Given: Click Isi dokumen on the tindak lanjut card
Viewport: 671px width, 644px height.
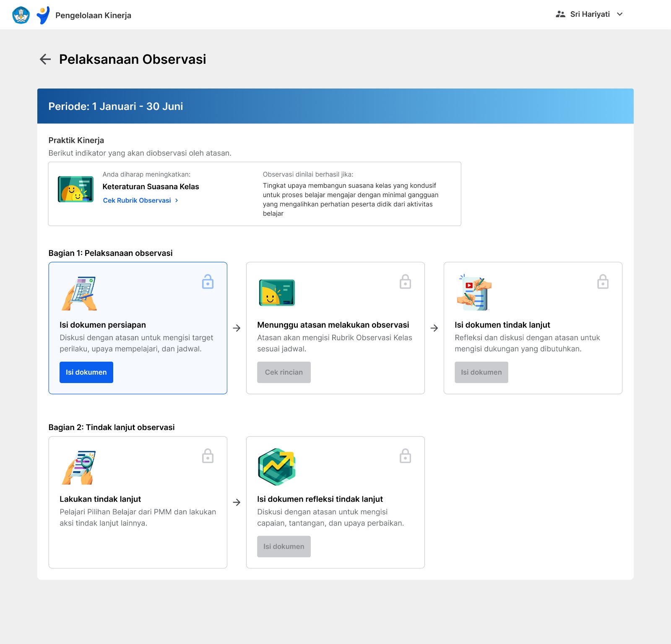Looking at the screenshot, I should pos(481,372).
